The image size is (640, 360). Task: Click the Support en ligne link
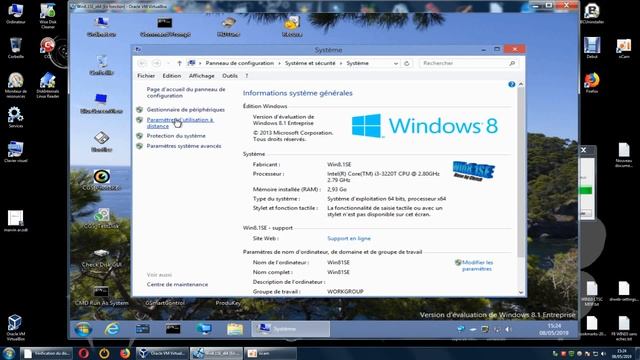click(x=349, y=238)
